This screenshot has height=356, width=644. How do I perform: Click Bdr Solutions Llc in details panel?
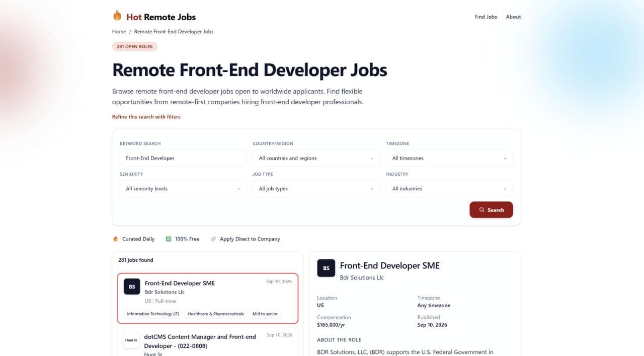click(x=362, y=277)
